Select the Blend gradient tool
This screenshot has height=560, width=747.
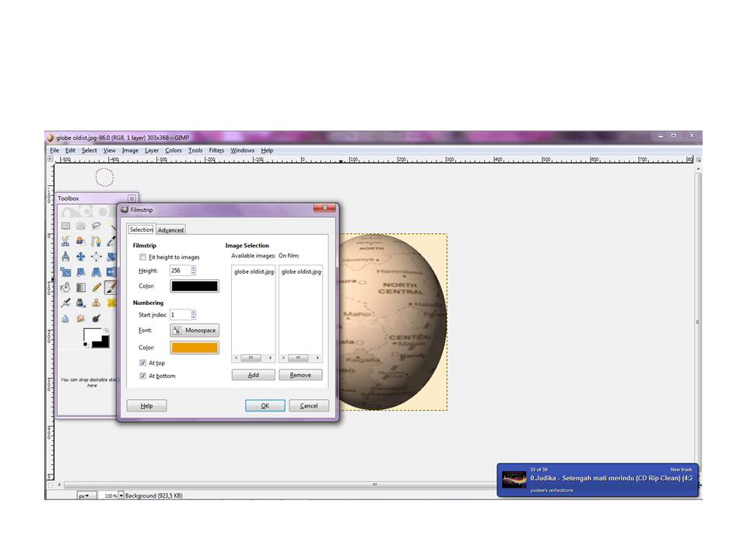click(81, 288)
